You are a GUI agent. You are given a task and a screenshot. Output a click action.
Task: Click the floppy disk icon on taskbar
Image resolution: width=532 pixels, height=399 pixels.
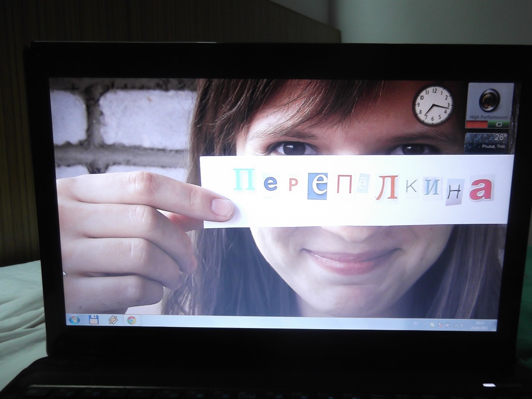point(94,320)
